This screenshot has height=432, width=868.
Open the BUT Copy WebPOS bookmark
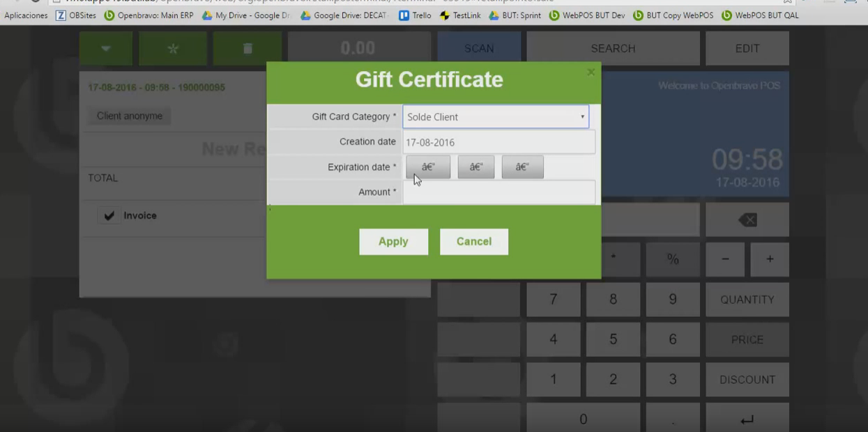[673, 15]
